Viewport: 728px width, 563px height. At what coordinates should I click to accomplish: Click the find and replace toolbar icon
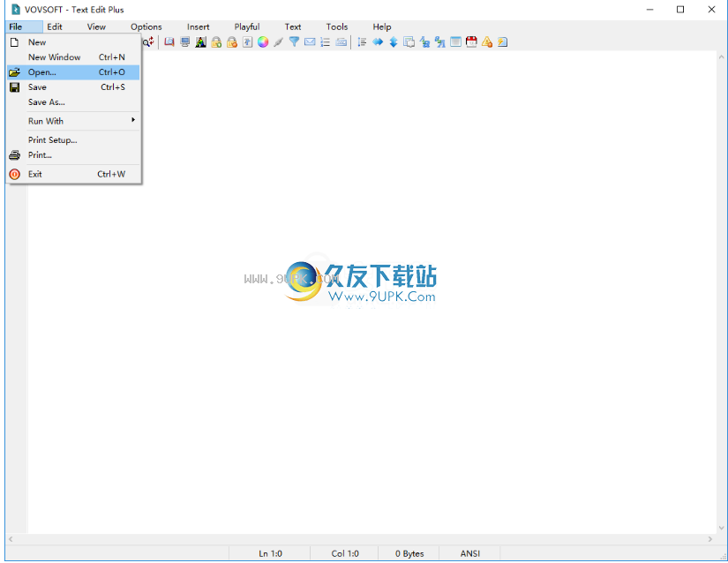[x=148, y=42]
